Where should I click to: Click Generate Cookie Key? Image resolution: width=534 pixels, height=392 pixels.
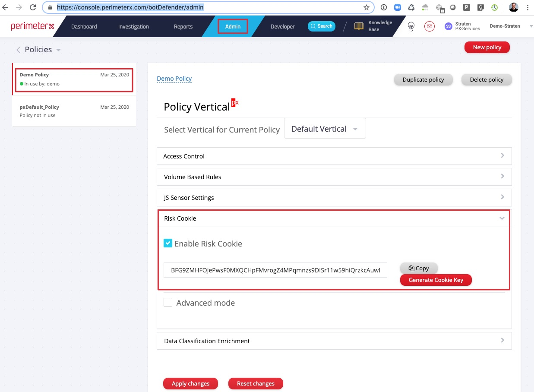(x=436, y=280)
